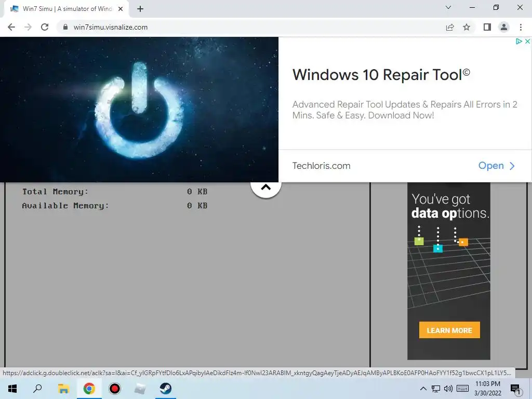Viewport: 532px width, 399px height.
Task: Open the notification center icon
Action: click(x=515, y=389)
